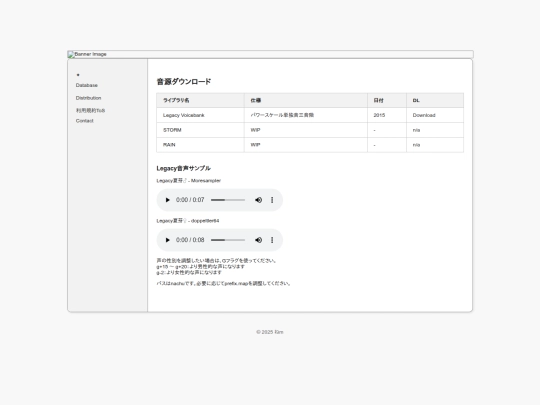The image size is (540, 405).
Task: Open more options on Moresampler player
Action: coord(272,200)
